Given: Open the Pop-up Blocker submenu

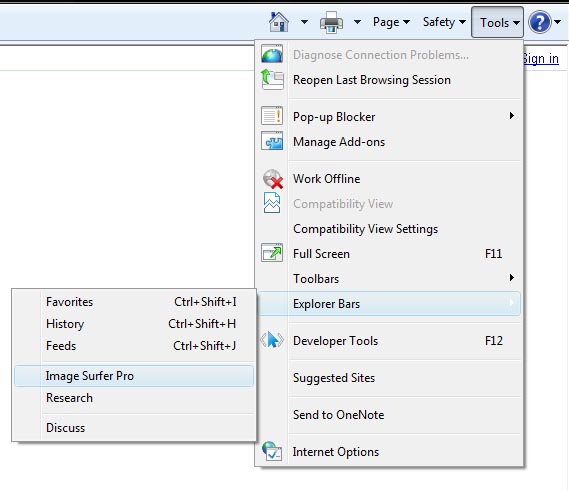Looking at the screenshot, I should point(389,117).
